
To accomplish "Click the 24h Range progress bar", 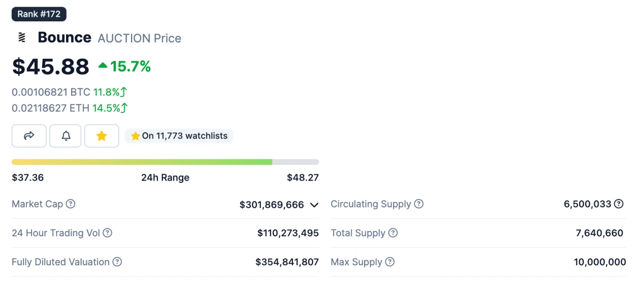I will 165,162.
